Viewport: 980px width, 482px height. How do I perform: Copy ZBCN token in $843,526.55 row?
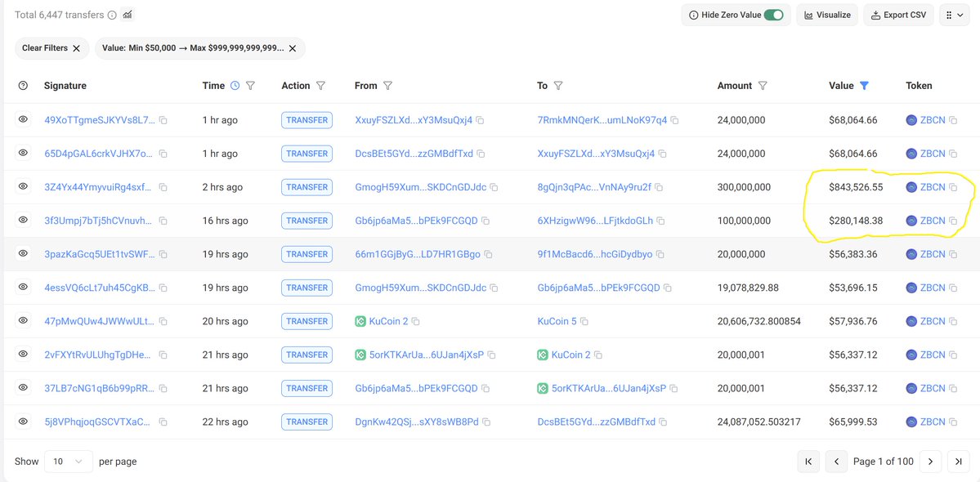click(x=953, y=187)
